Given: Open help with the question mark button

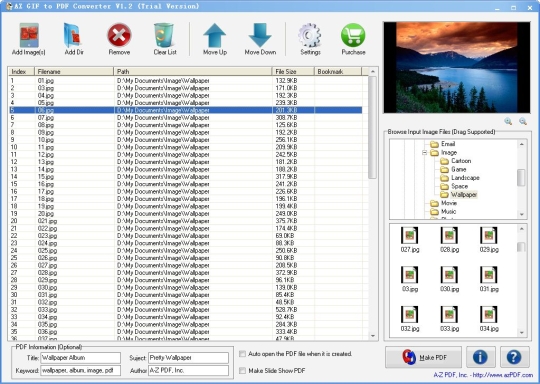Looking at the screenshot, I should [x=514, y=357].
